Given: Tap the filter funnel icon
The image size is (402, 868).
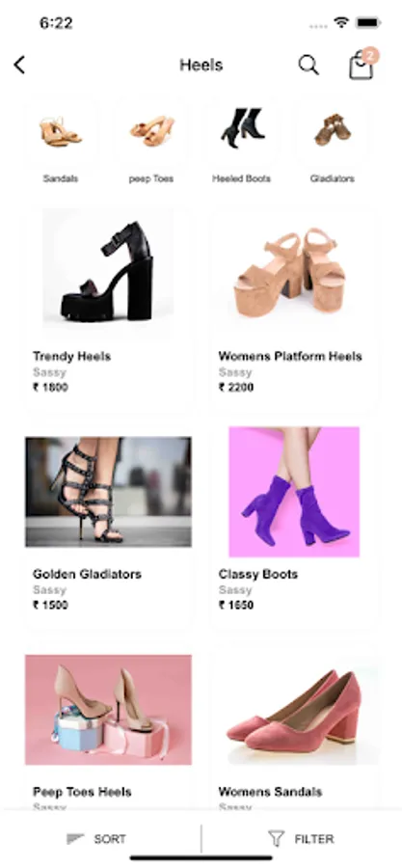Looking at the screenshot, I should click(276, 839).
